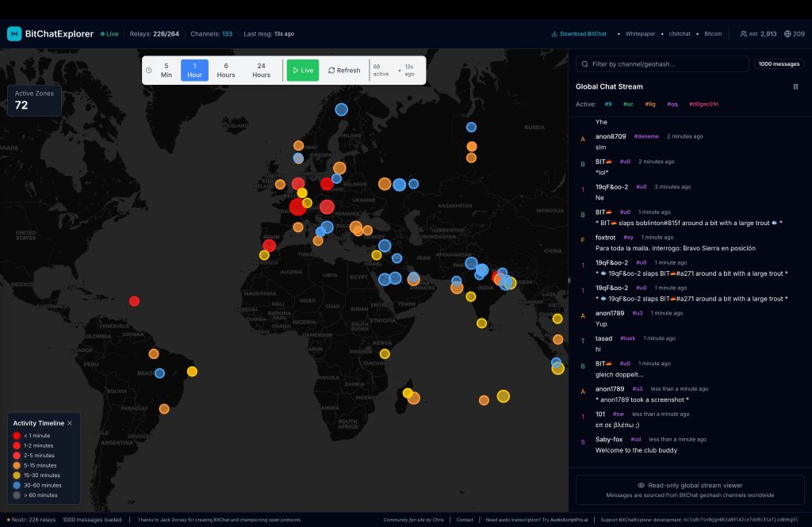The height and width of the screenshot is (527, 812).
Task: Click the red activity marker over Brazil's north coast
Action: point(135,301)
